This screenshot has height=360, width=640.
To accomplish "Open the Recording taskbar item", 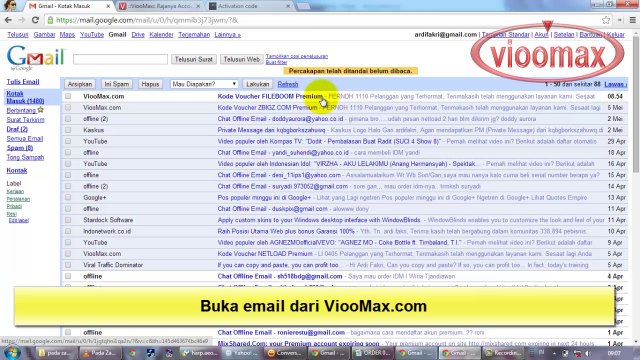I will click(x=503, y=353).
